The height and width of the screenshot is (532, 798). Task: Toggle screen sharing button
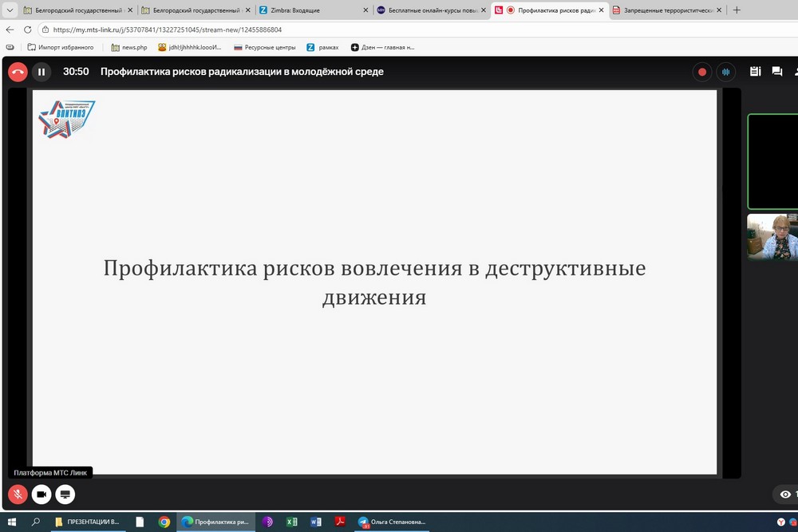(x=65, y=495)
